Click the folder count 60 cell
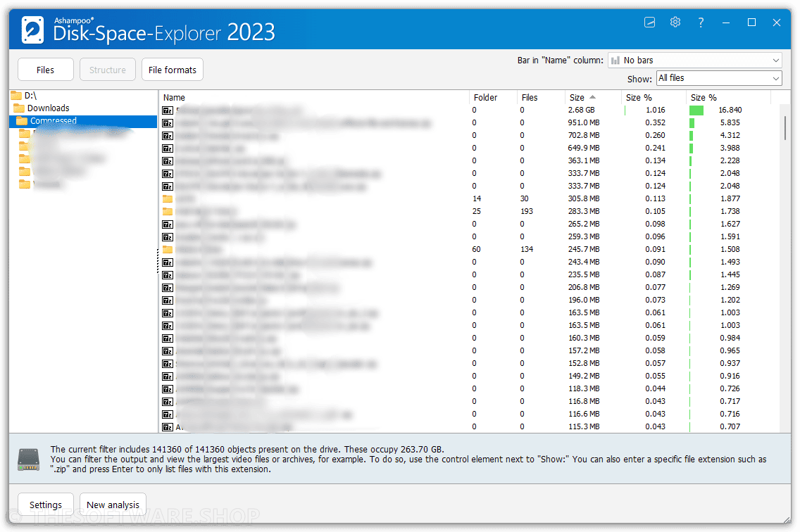This screenshot has height=532, width=800. click(476, 249)
